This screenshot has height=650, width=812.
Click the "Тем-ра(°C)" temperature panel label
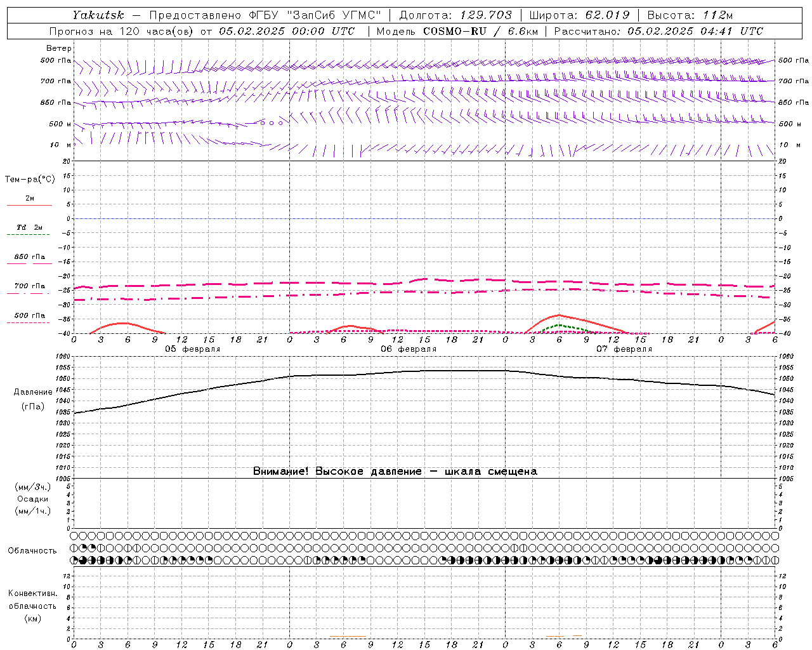pyautogui.click(x=30, y=180)
